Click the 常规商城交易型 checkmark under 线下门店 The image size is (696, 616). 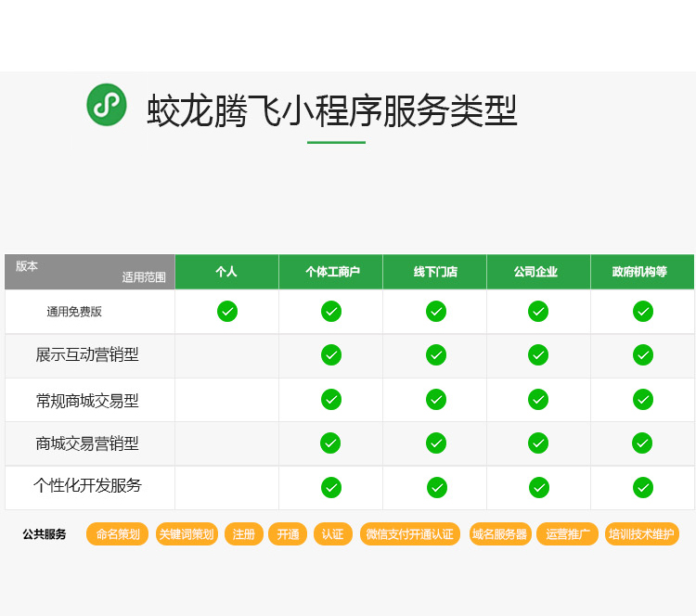pos(436,399)
